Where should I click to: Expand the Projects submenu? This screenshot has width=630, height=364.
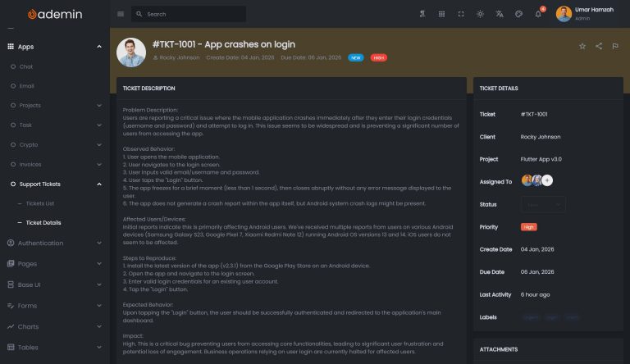point(98,105)
